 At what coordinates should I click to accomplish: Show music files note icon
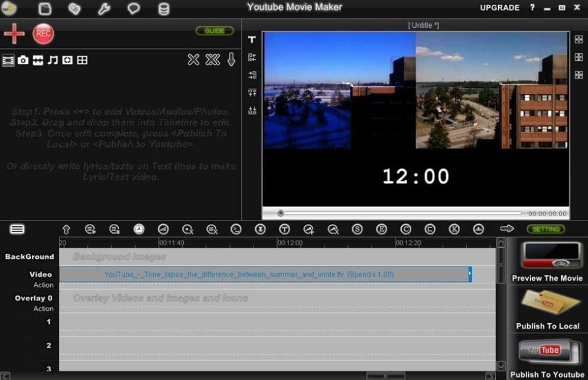point(53,60)
